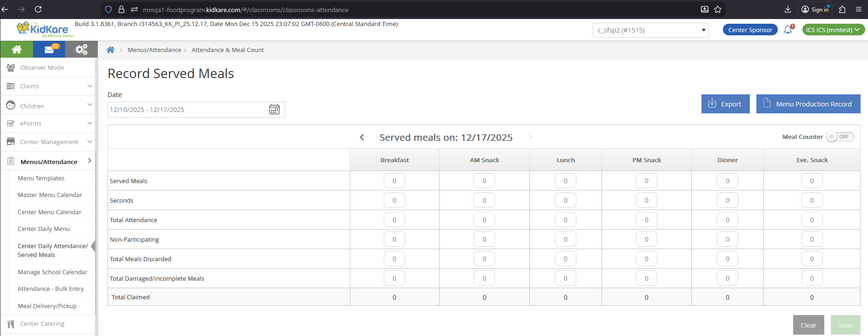This screenshot has height=336, width=868.
Task: Click the Menu Production Record button
Action: (808, 104)
